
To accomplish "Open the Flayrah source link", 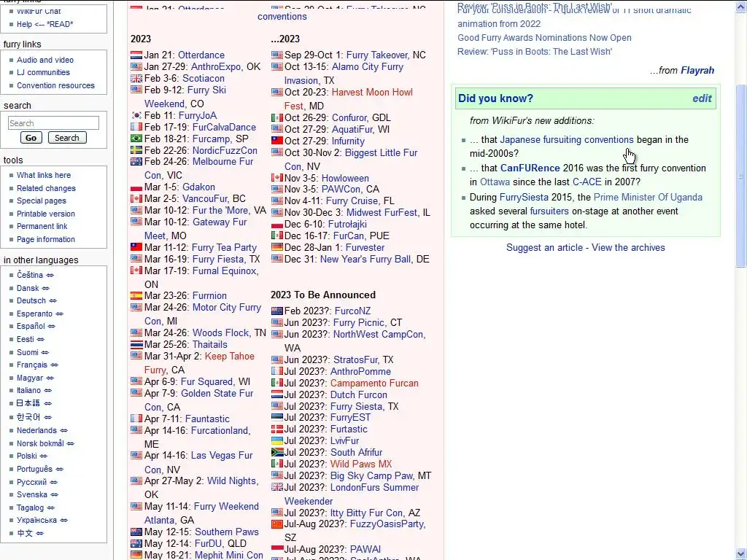I will coord(697,71).
